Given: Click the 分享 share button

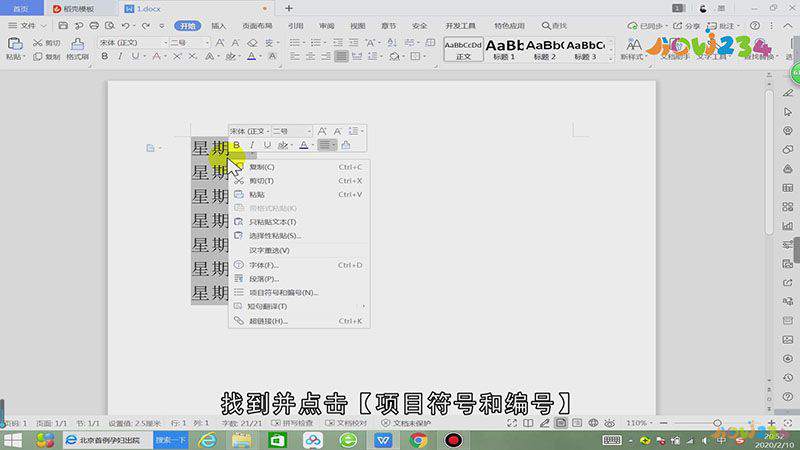Looking at the screenshot, I should click(687, 26).
